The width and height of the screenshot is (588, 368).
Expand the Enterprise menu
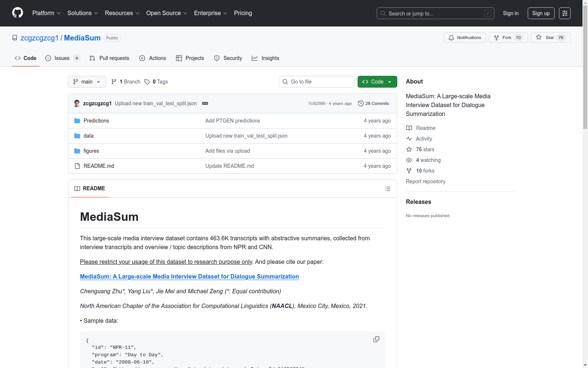pos(211,13)
